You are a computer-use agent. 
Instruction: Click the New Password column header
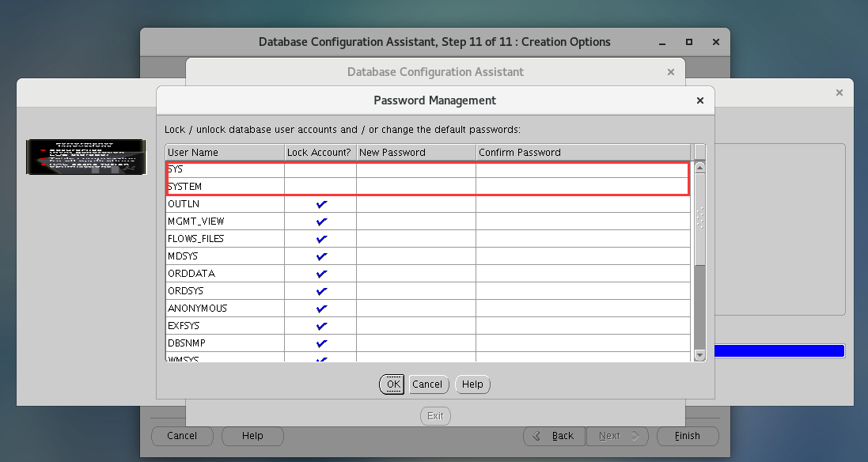point(416,152)
